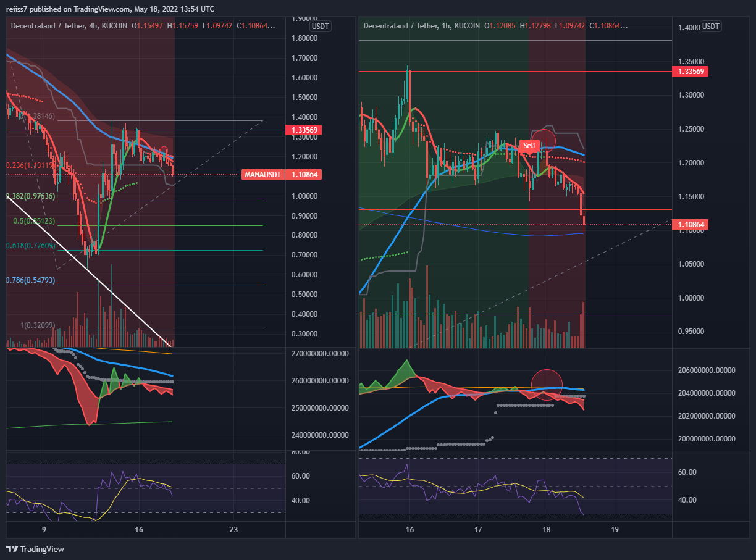This screenshot has height=560, width=756.
Task: Click 40.00 on the 1h RSI axis
Action: pyautogui.click(x=688, y=500)
